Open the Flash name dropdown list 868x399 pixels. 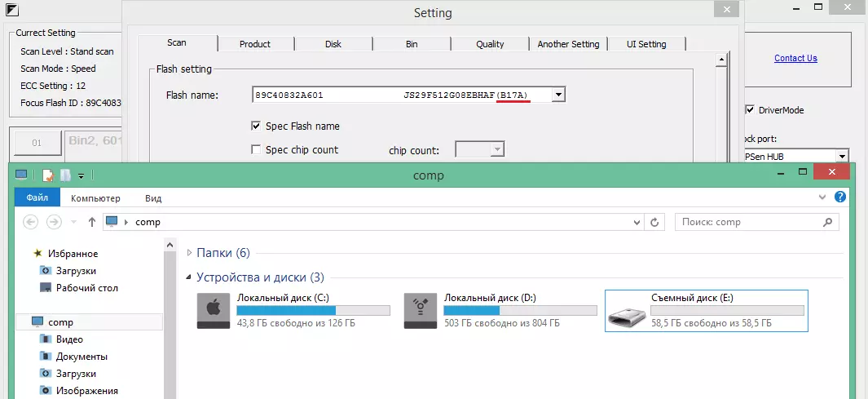click(x=558, y=95)
